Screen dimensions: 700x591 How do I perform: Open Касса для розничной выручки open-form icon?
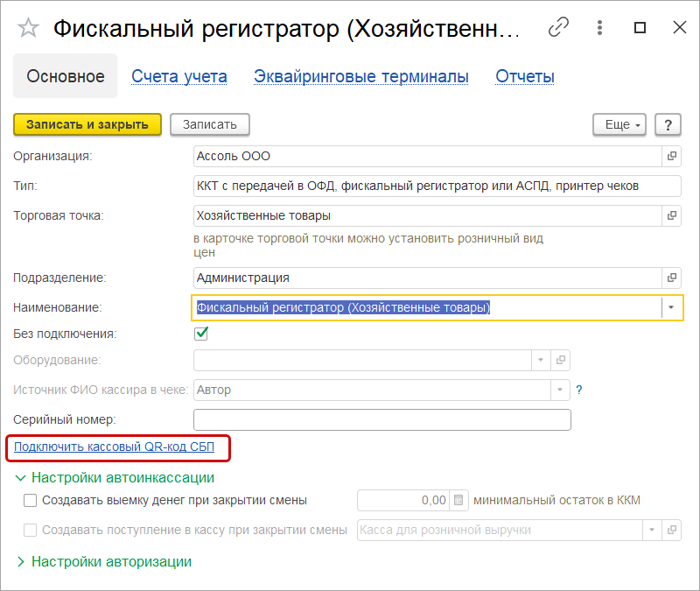click(x=671, y=531)
